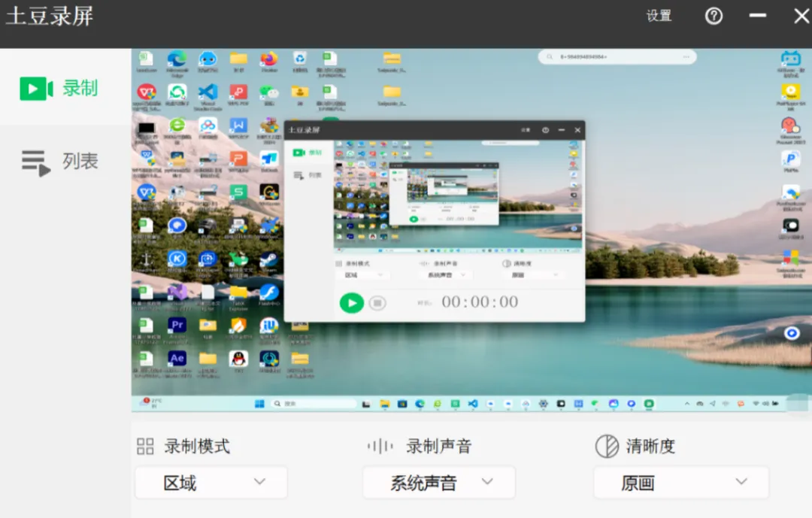812x518 pixels.
Task: Click the Baidu Netdisk desktop icon
Action: pos(208,126)
